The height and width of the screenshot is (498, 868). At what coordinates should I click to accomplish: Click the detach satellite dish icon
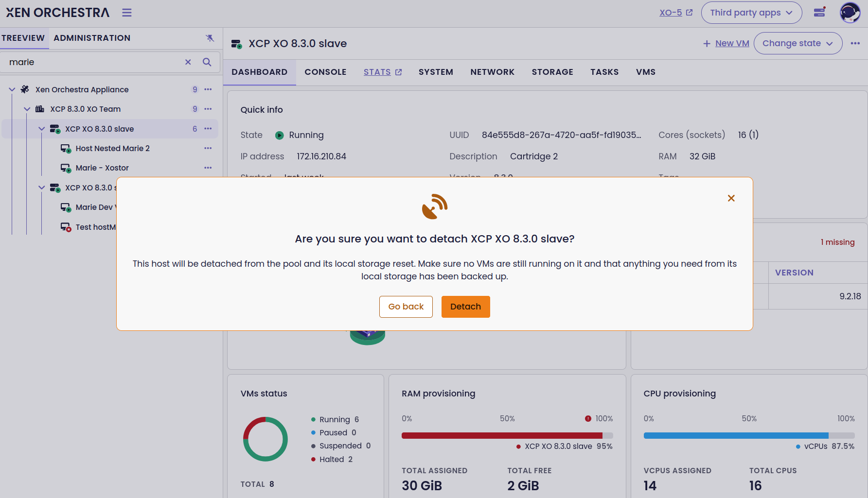pyautogui.click(x=435, y=207)
